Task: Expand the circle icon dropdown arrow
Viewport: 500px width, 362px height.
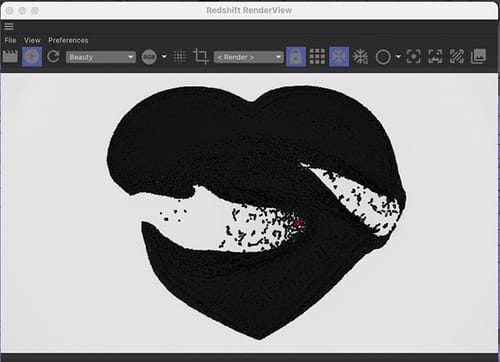Action: coord(398,57)
